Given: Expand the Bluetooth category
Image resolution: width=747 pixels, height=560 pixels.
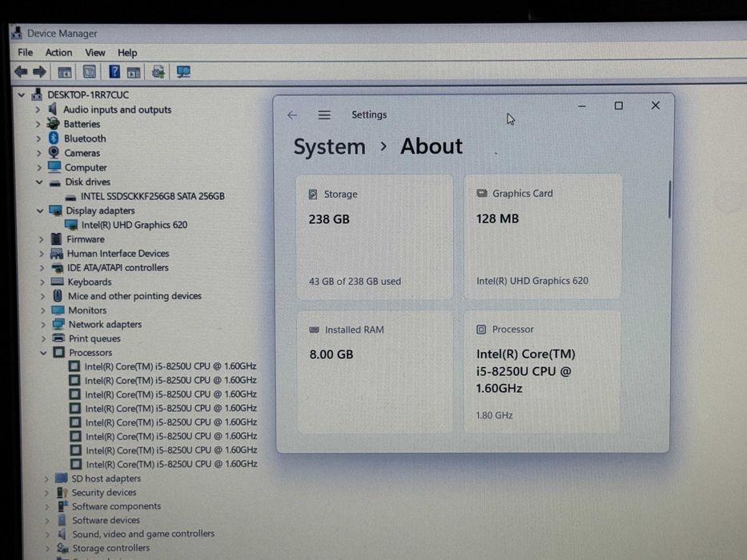Looking at the screenshot, I should pos(38,138).
